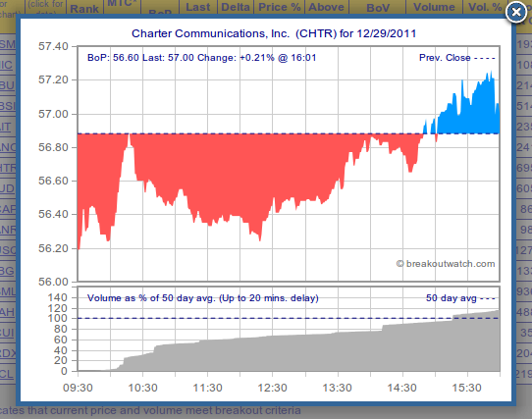The width and height of the screenshot is (532, 419).
Task: Click the 11:30 time axis label
Action: pyautogui.click(x=207, y=388)
